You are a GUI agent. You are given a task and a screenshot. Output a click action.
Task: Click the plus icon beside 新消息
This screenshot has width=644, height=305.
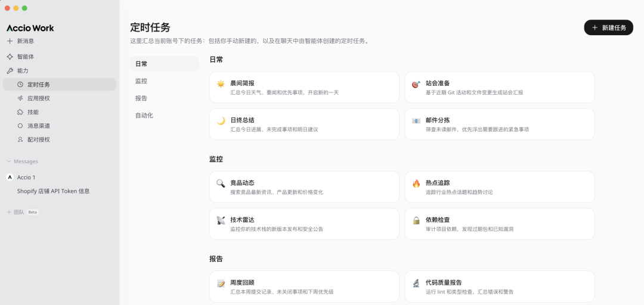pyautogui.click(x=10, y=41)
